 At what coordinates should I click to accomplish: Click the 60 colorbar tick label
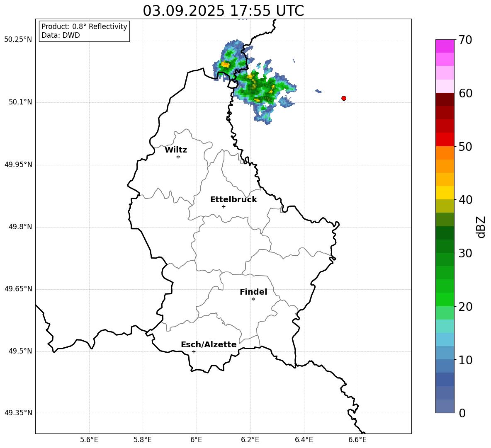click(x=465, y=93)
